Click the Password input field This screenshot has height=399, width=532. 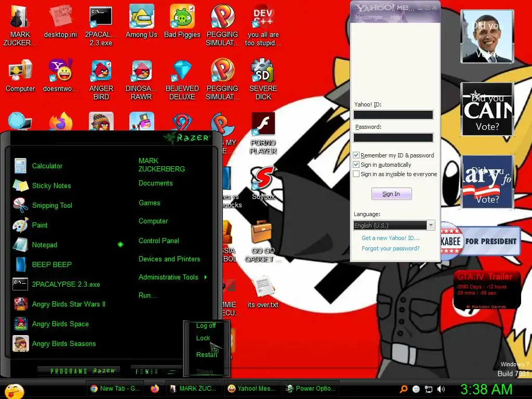[393, 137]
